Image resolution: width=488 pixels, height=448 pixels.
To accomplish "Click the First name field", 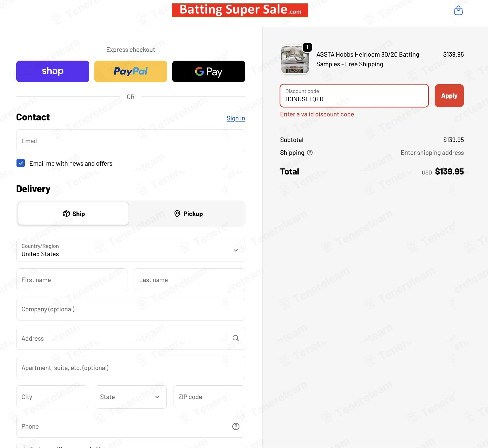I will [72, 280].
